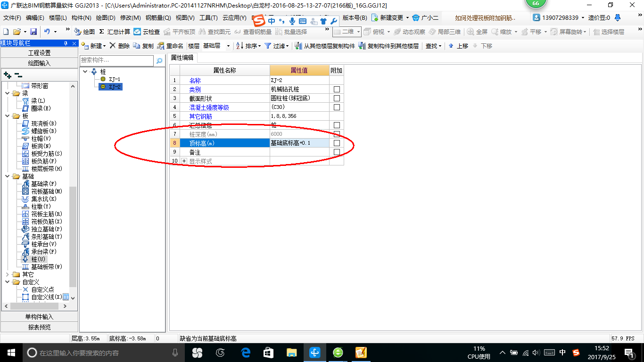Select 筏板基础(M) in tree
The image size is (644, 362).
pyautogui.click(x=47, y=191)
